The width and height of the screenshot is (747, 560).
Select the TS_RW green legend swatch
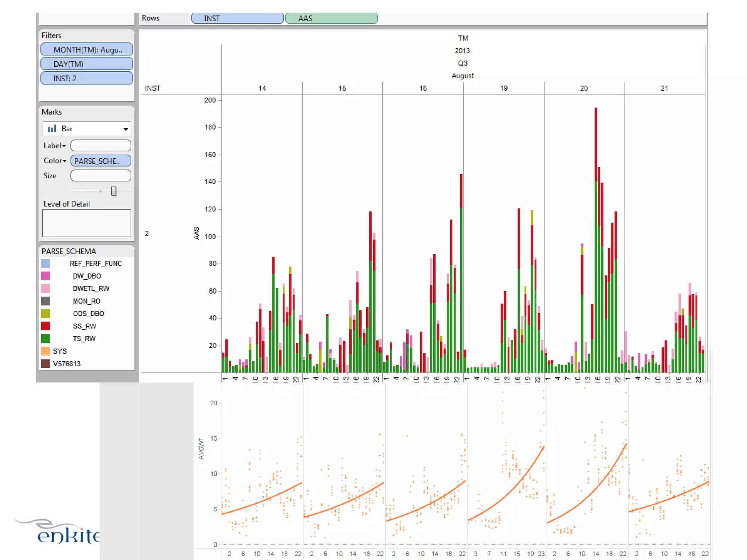point(46,338)
